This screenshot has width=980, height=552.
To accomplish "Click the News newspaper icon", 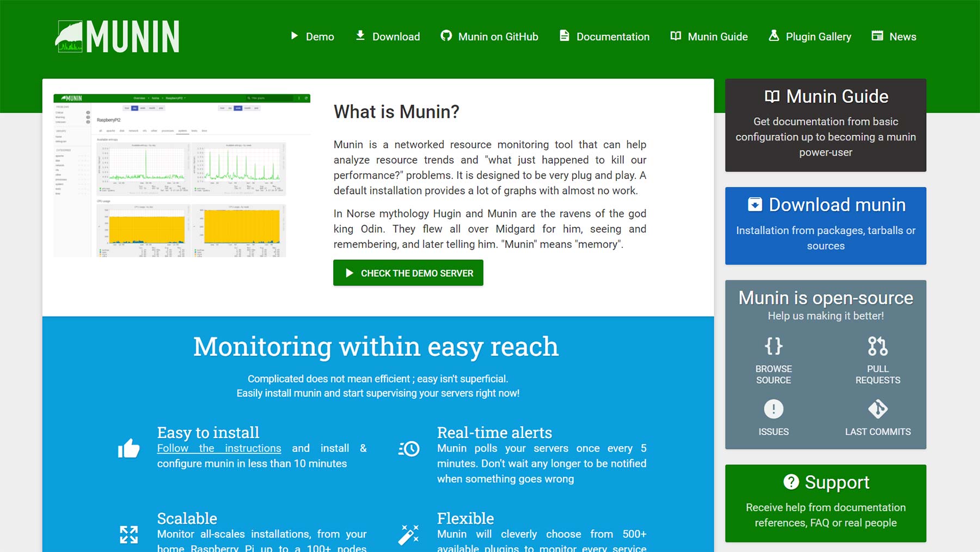I will click(x=877, y=36).
